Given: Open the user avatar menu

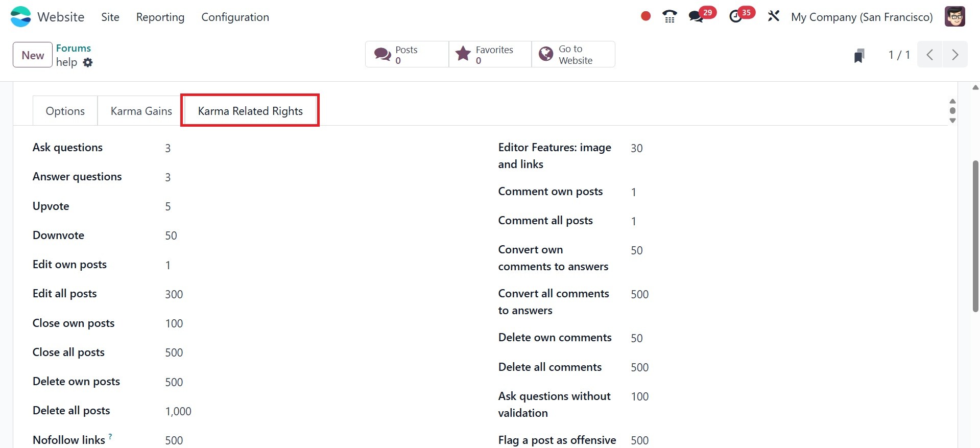Looking at the screenshot, I should point(954,16).
